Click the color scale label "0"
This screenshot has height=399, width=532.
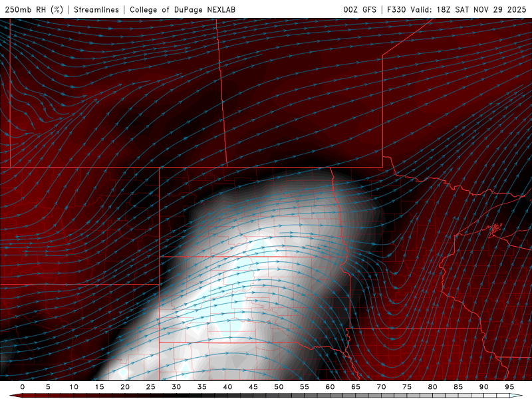tap(23, 387)
